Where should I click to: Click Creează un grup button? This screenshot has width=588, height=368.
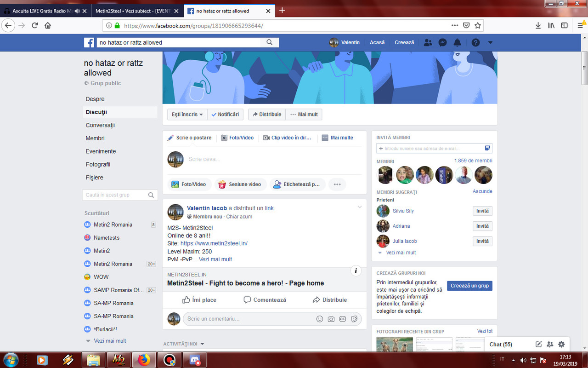tap(469, 286)
